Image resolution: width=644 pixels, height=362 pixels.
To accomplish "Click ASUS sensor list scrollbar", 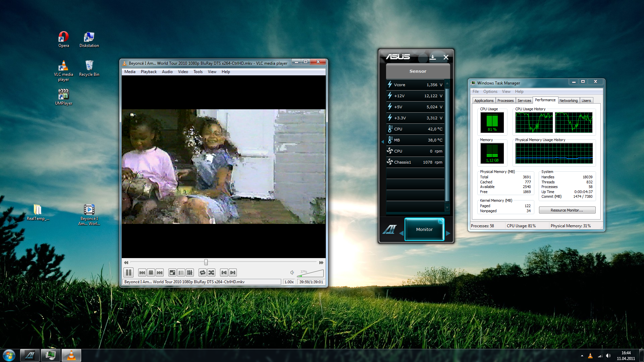I will coord(447,145).
